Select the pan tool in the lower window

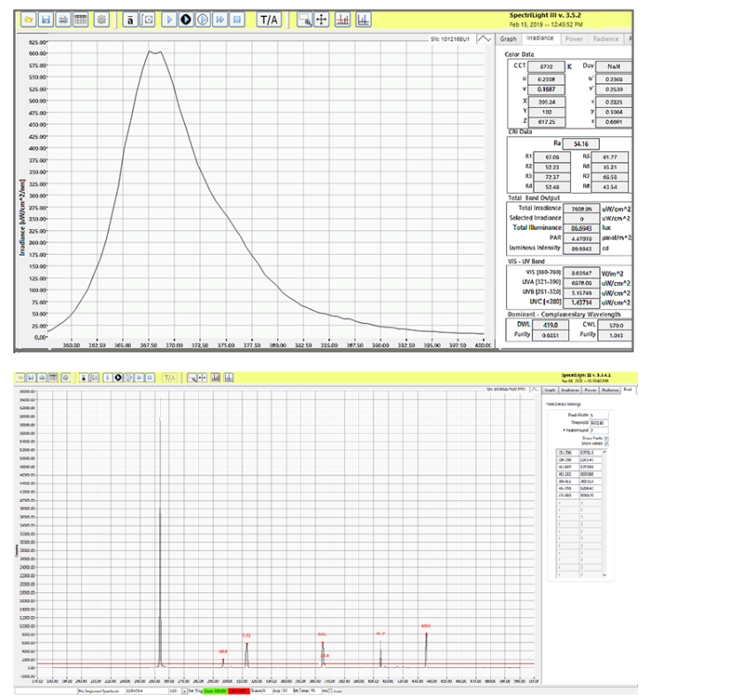coord(203,378)
